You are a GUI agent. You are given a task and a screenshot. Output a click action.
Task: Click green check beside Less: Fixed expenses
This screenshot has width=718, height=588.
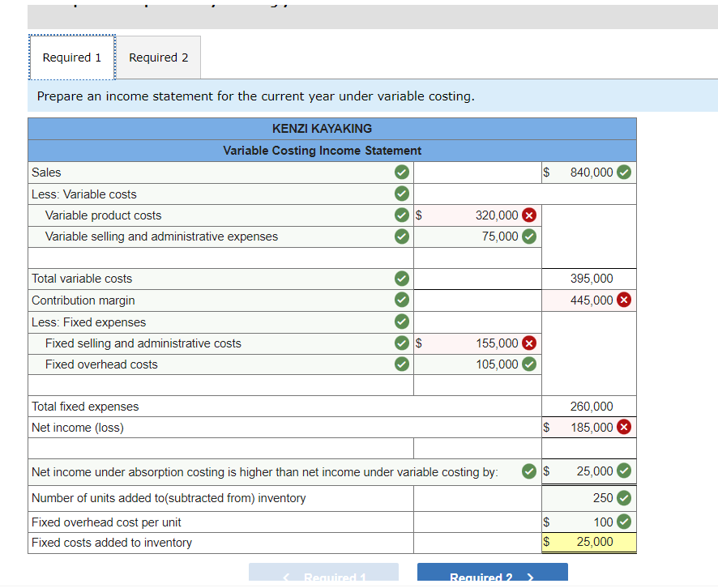coord(402,322)
